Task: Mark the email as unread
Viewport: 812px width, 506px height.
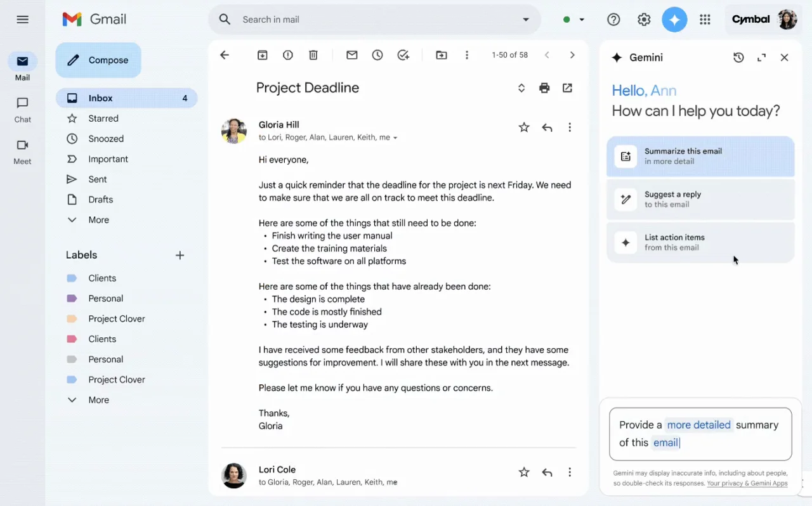Action: pyautogui.click(x=351, y=55)
